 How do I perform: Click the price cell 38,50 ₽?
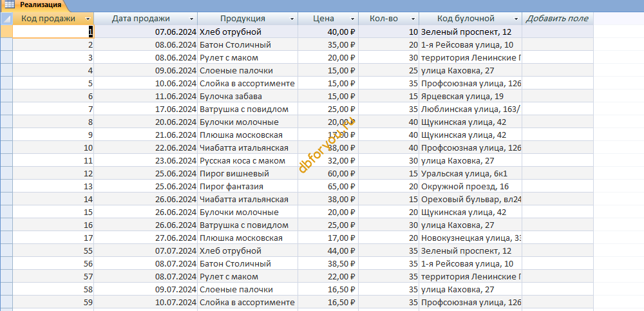tap(328, 264)
